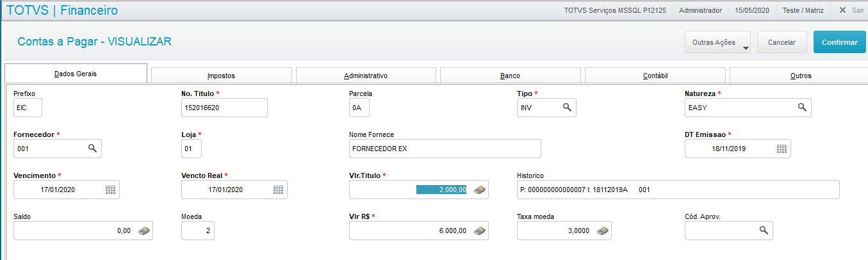Click the Historico text field

click(678, 190)
